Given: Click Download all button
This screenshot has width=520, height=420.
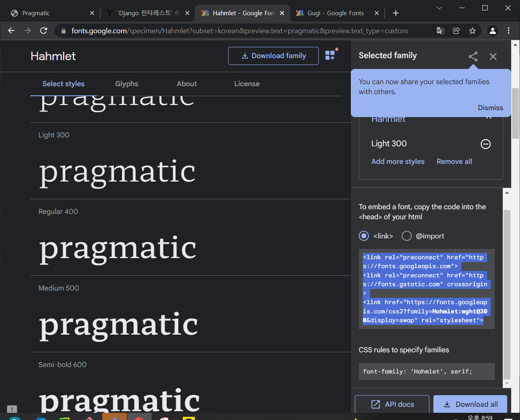Looking at the screenshot, I should coord(470,404).
